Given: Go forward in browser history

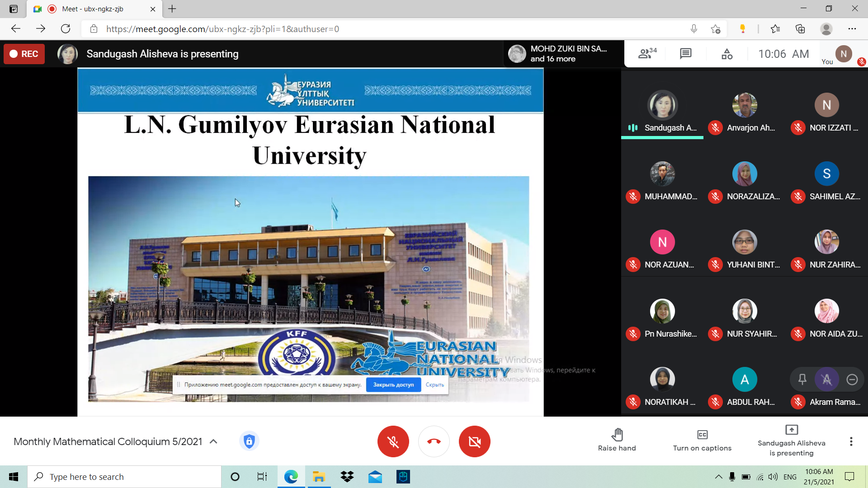Looking at the screenshot, I should tap(41, 29).
